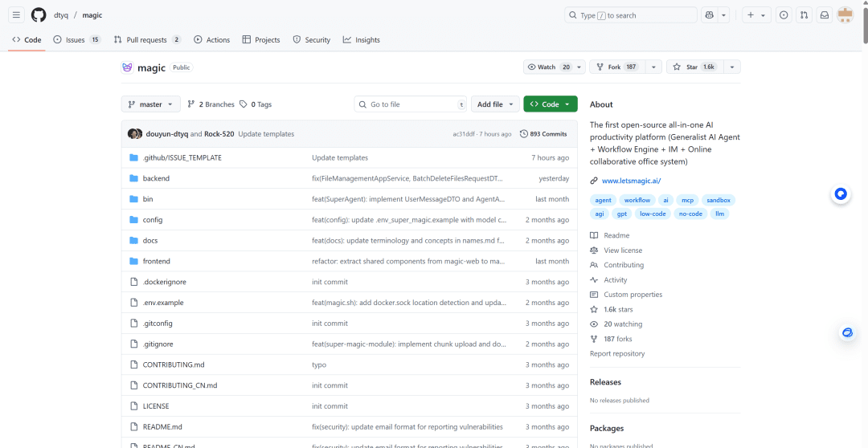The image size is (868, 448).
Task: Switch to the Code tab
Action: [27, 40]
